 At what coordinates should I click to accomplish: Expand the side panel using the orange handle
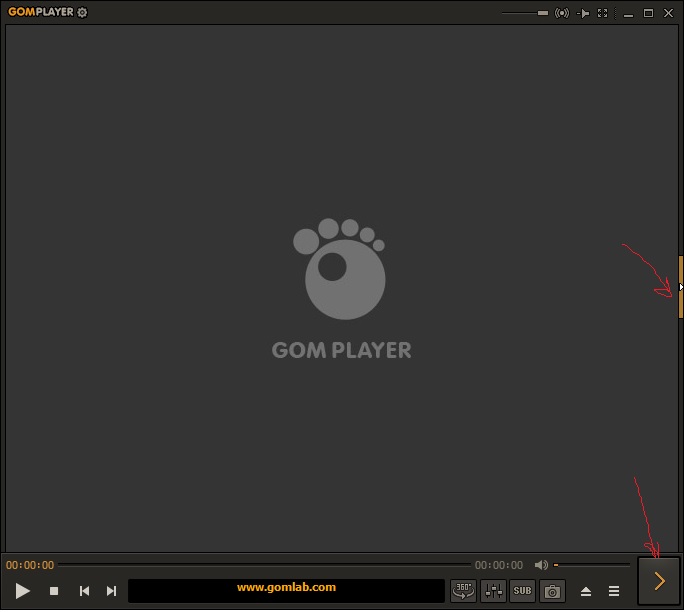click(x=683, y=288)
